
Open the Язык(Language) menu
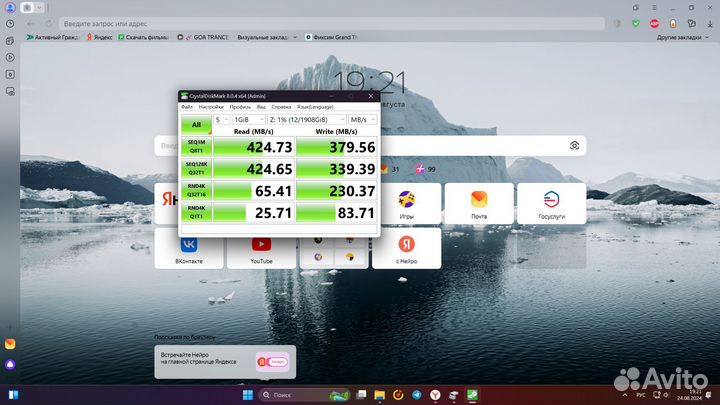pyautogui.click(x=315, y=107)
